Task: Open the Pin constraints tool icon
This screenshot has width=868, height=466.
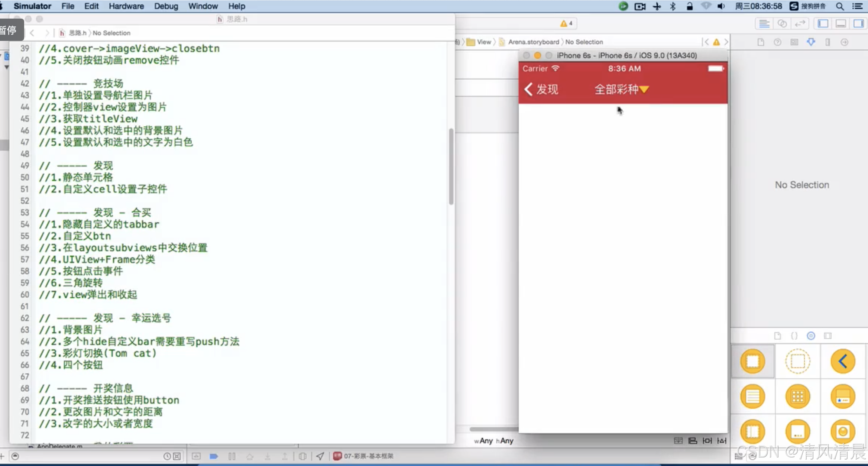Action: (x=707, y=441)
